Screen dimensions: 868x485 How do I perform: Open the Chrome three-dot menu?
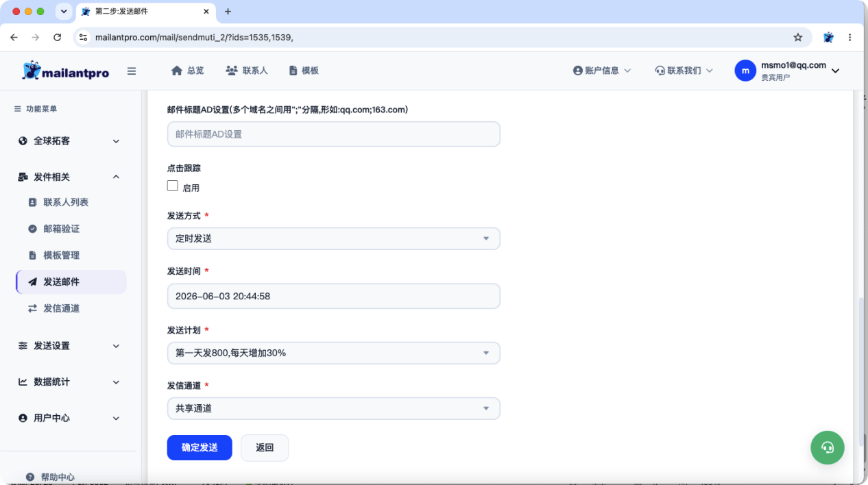click(x=850, y=37)
